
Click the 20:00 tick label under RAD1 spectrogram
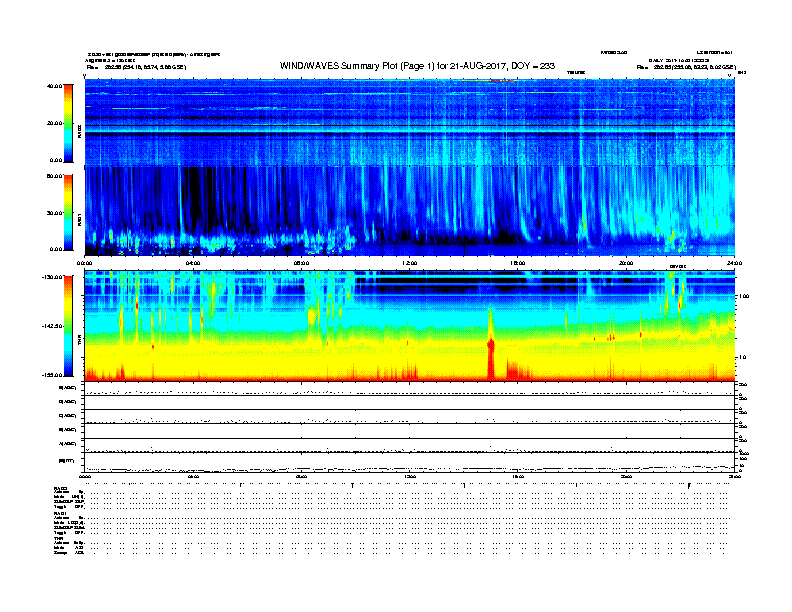pyautogui.click(x=626, y=263)
